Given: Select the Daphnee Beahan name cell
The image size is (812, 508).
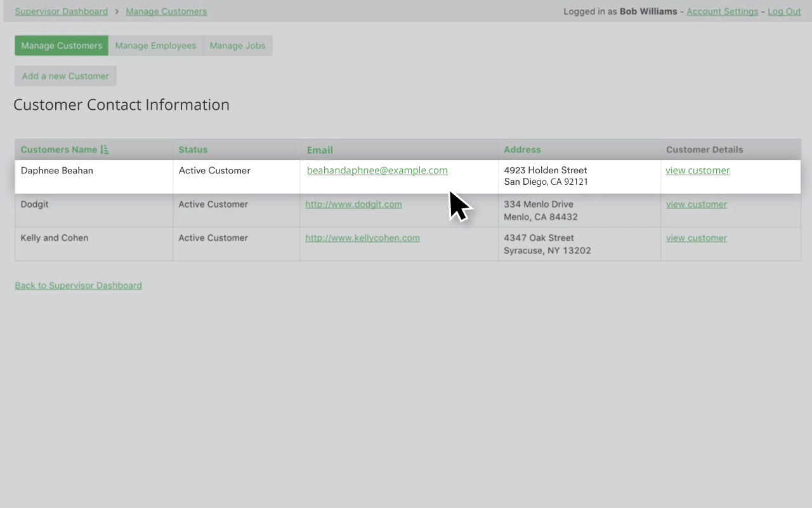Looking at the screenshot, I should [56, 171].
